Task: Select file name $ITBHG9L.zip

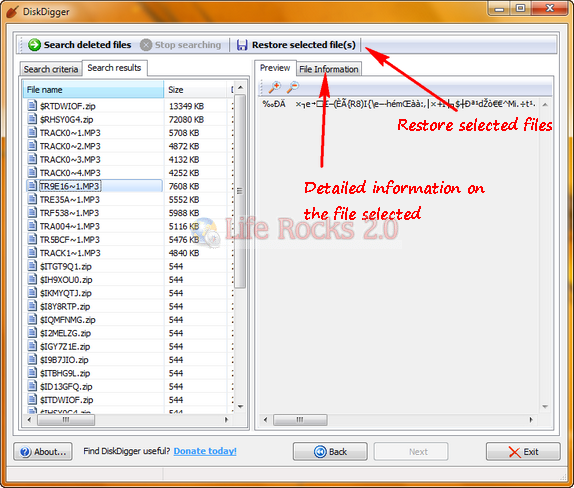Action: 65,373
